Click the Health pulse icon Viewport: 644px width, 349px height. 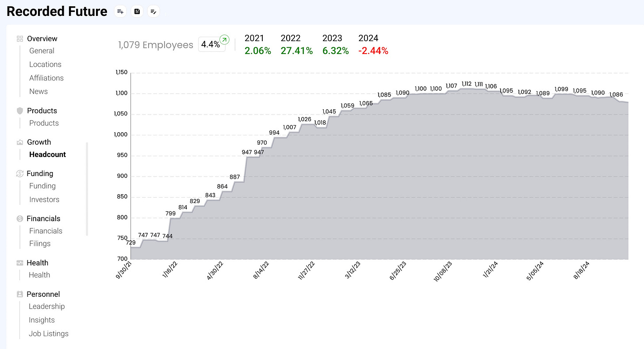[x=19, y=263]
